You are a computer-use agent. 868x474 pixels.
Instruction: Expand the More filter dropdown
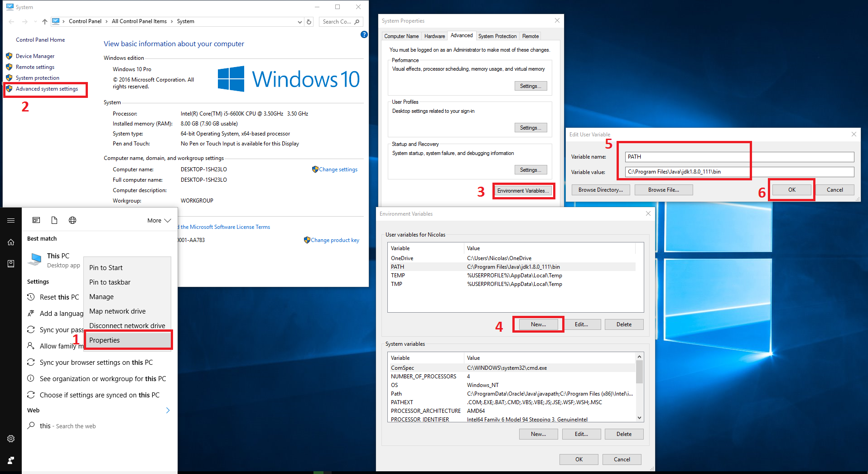(x=159, y=220)
